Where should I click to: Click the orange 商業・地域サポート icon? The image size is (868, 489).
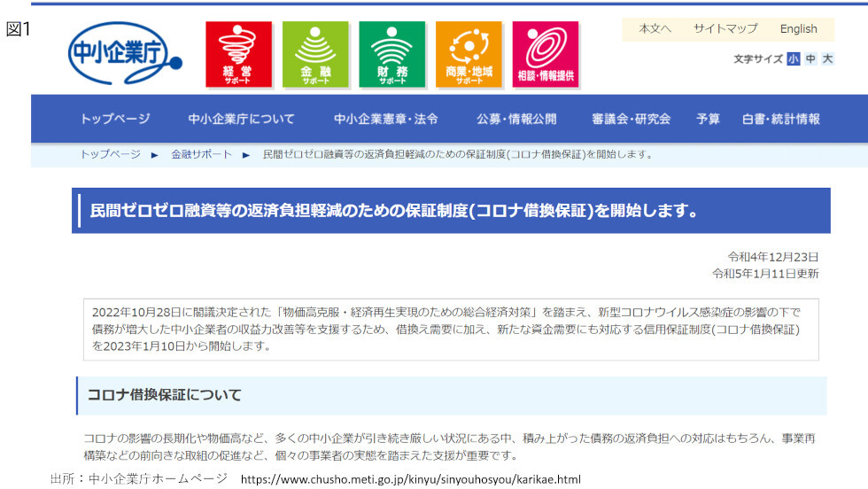(469, 54)
